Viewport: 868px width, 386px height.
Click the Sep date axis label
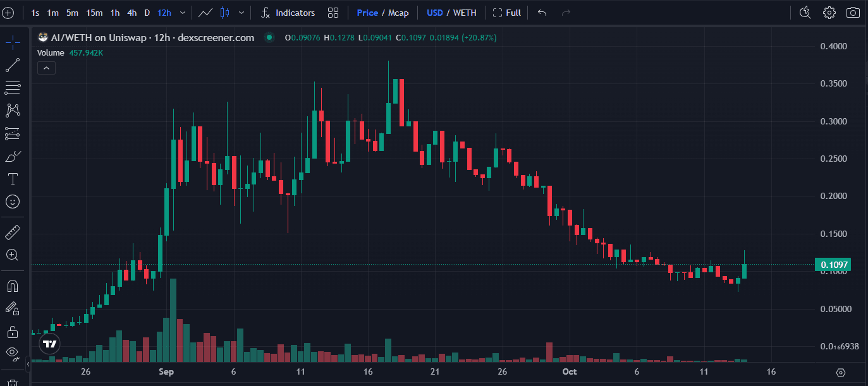[x=166, y=372]
